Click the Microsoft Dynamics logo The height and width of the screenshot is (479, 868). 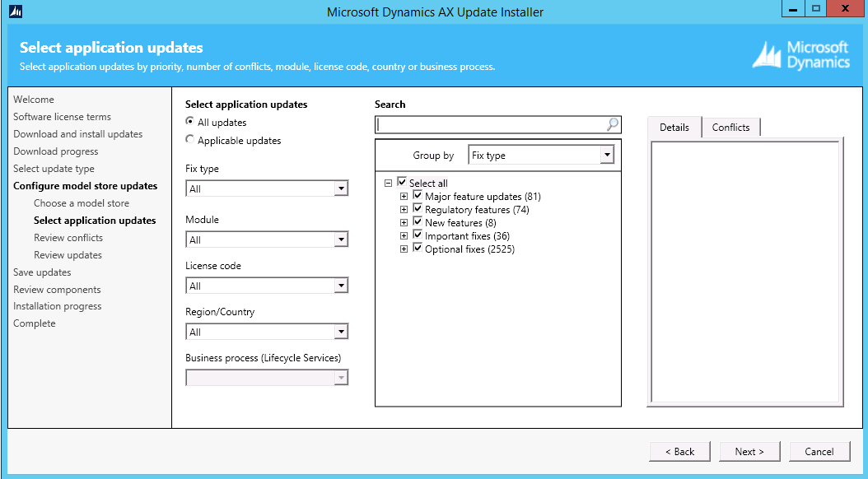801,55
